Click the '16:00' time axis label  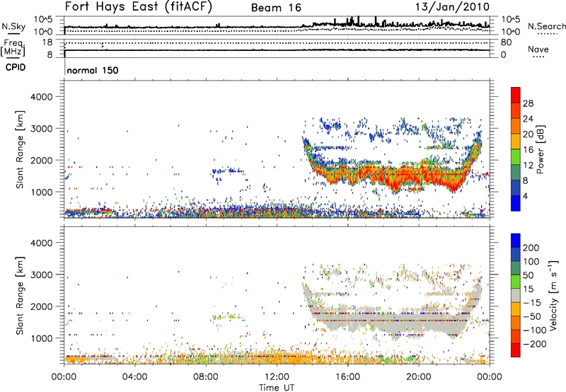[x=347, y=377]
